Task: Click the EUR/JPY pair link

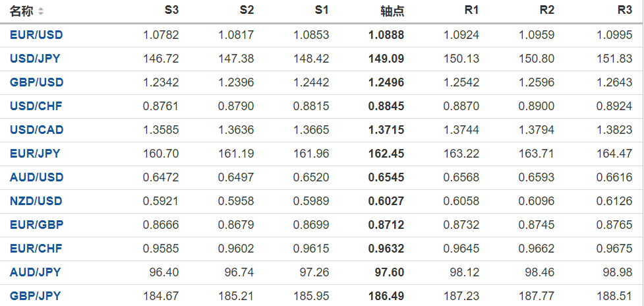Action: click(35, 154)
